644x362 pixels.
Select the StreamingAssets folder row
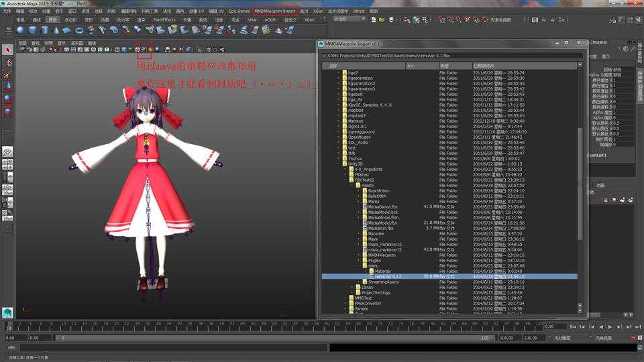[449, 282]
